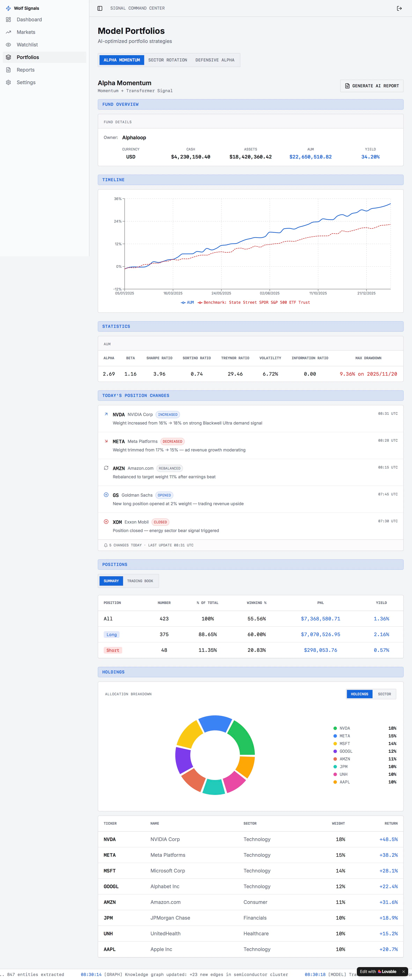Click the Portfolios layers icon
This screenshot has height=980, width=412.
click(8, 57)
